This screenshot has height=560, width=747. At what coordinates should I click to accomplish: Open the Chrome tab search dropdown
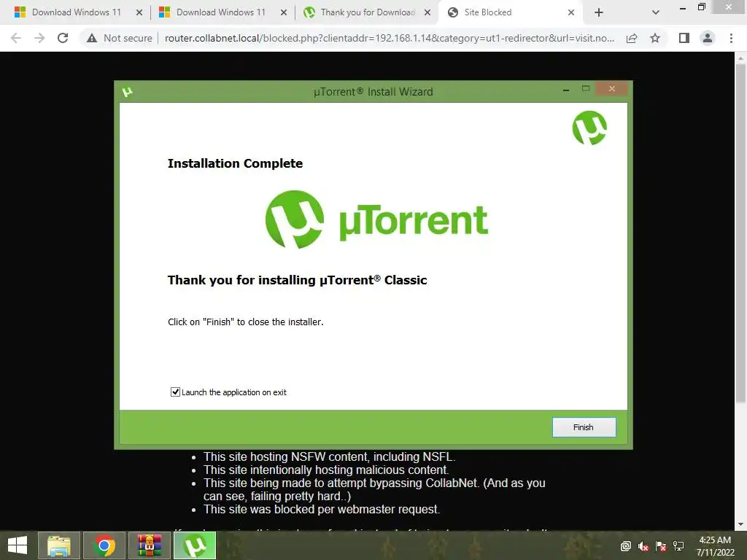point(656,12)
